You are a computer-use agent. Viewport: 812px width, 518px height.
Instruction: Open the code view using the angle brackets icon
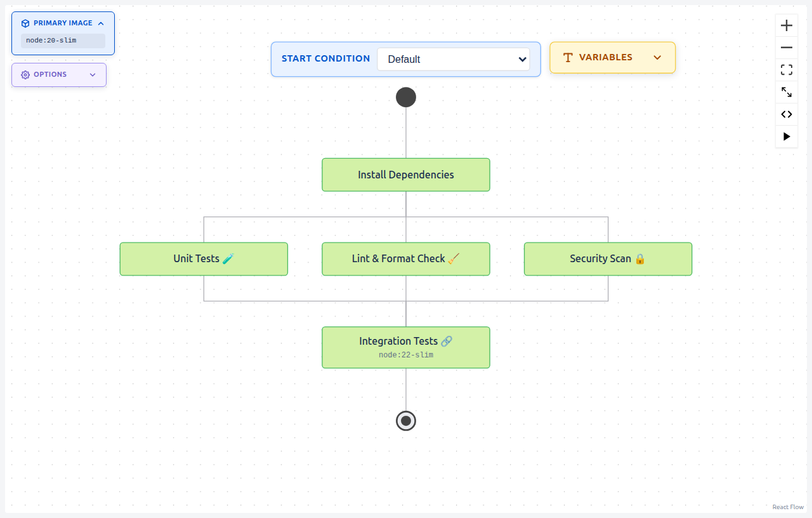pos(786,114)
